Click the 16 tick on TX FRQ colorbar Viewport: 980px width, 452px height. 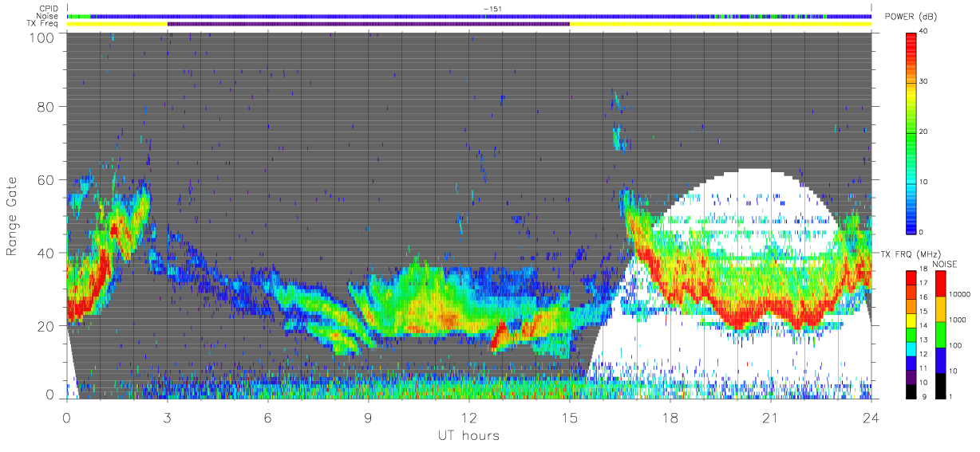click(924, 297)
